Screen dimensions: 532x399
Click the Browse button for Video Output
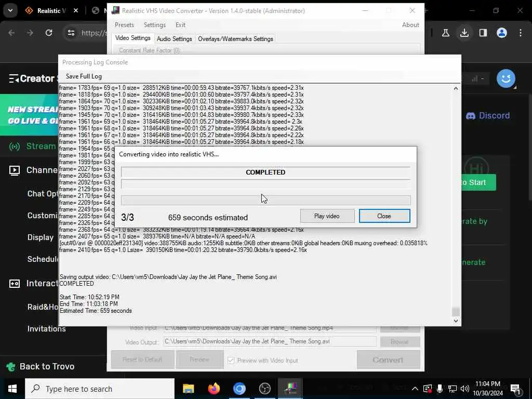[400, 342]
